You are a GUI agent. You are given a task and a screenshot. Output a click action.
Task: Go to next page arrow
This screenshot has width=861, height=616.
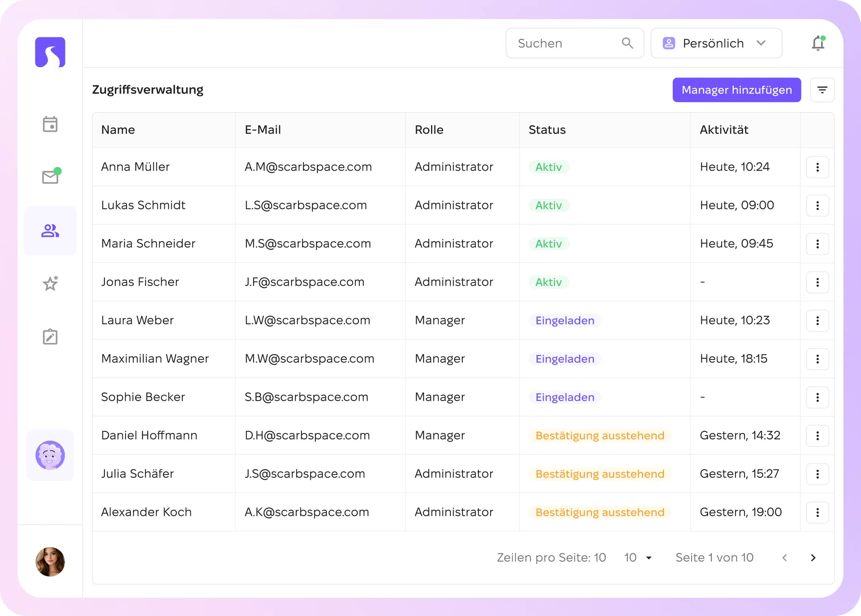[813, 558]
